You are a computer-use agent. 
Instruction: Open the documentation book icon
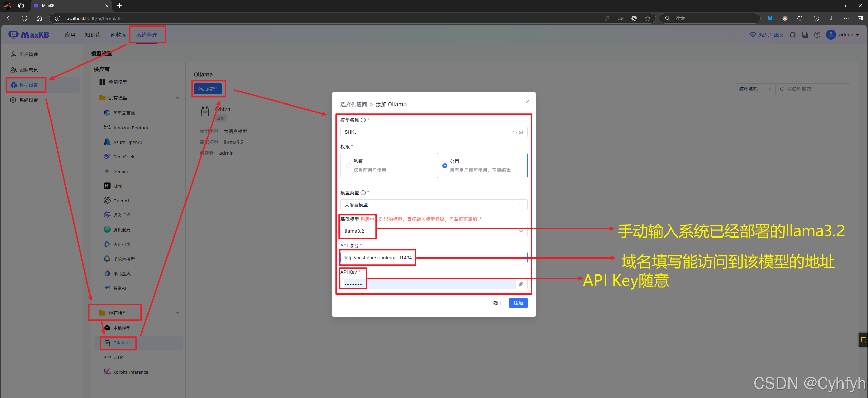[805, 35]
